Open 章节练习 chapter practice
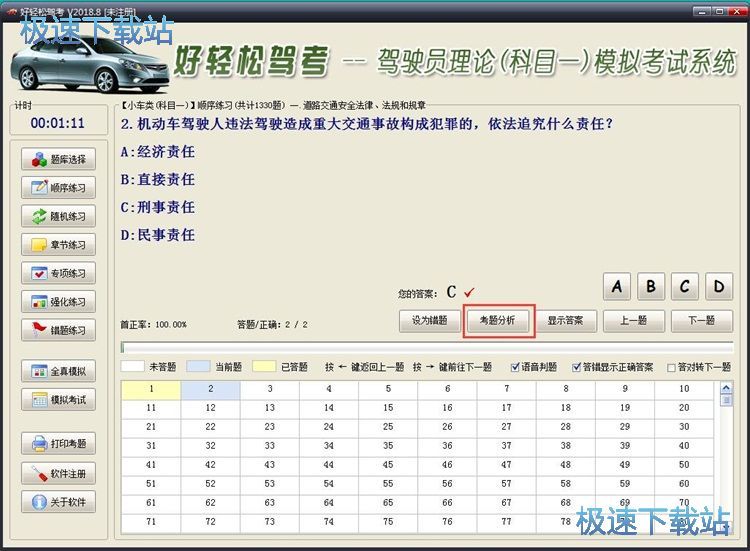 58,245
